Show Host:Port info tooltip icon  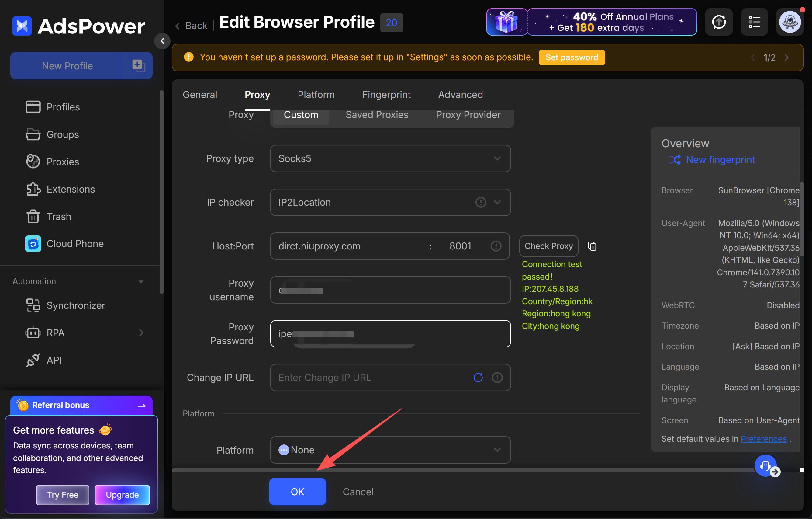click(496, 246)
